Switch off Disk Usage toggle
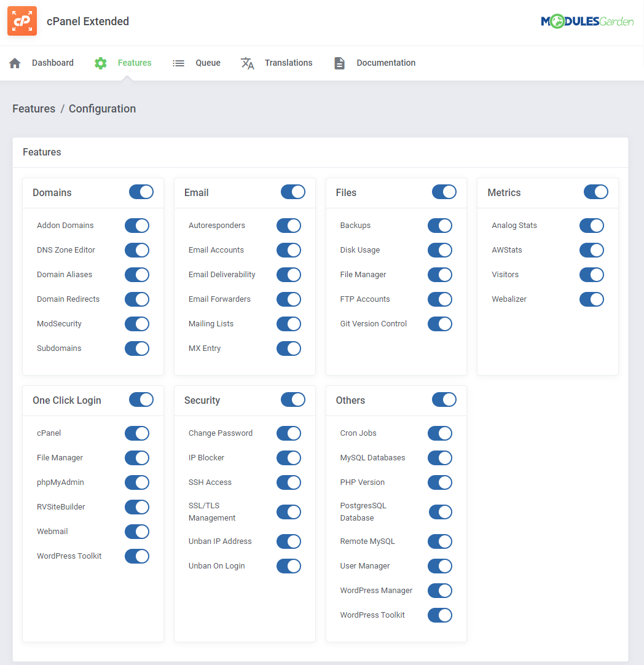The image size is (644, 665). pos(440,250)
